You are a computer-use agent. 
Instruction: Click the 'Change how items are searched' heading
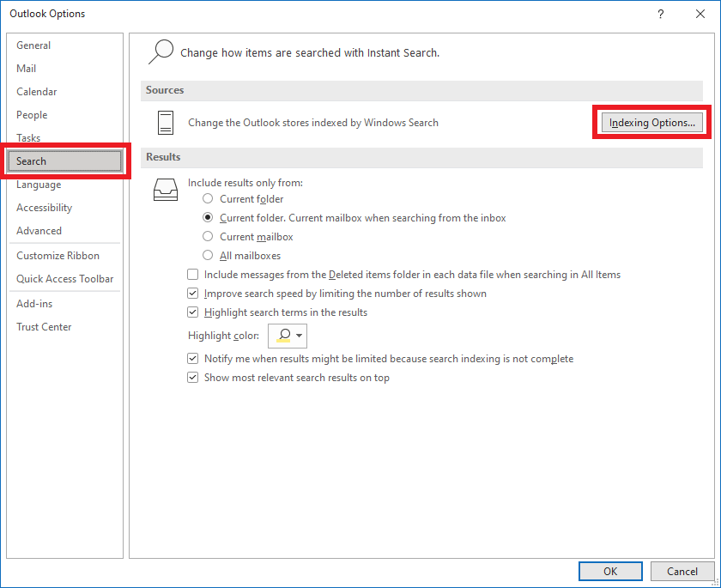pyautogui.click(x=310, y=53)
